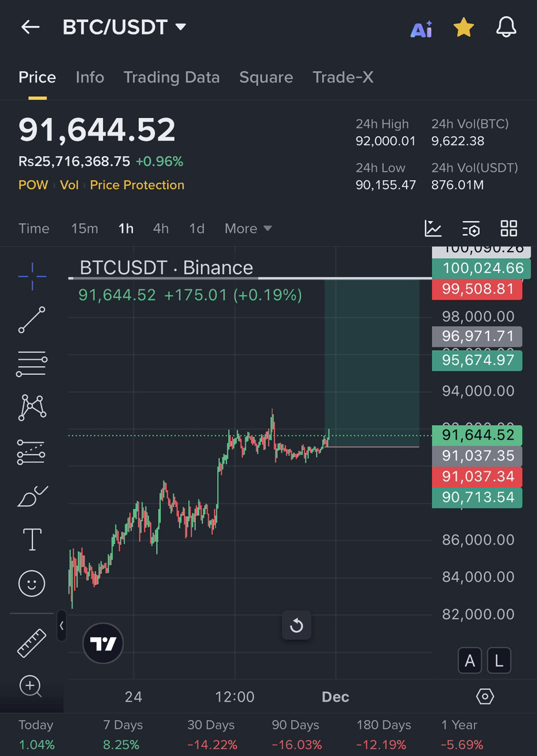Image resolution: width=537 pixels, height=756 pixels.
Task: Click the 30 Days -14.22% performance stat
Action: pos(212,735)
